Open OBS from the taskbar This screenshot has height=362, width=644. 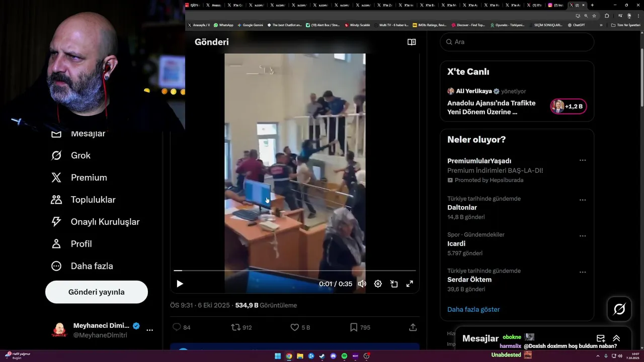point(367,356)
